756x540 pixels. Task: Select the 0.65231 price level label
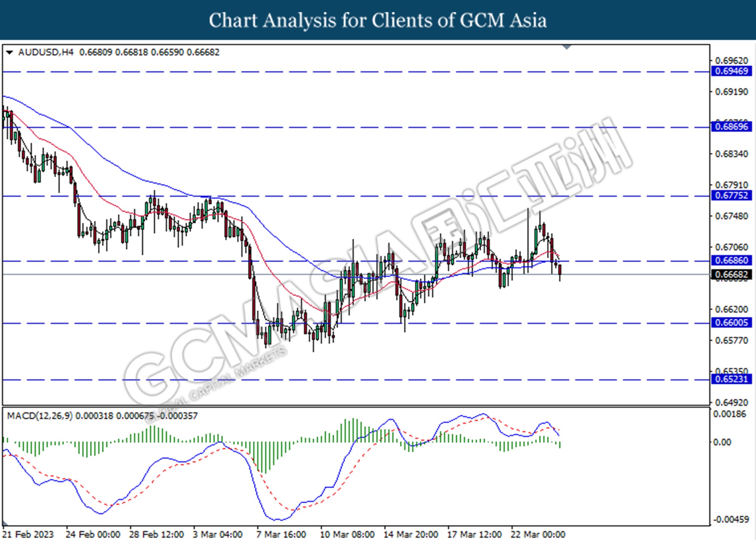[731, 379]
